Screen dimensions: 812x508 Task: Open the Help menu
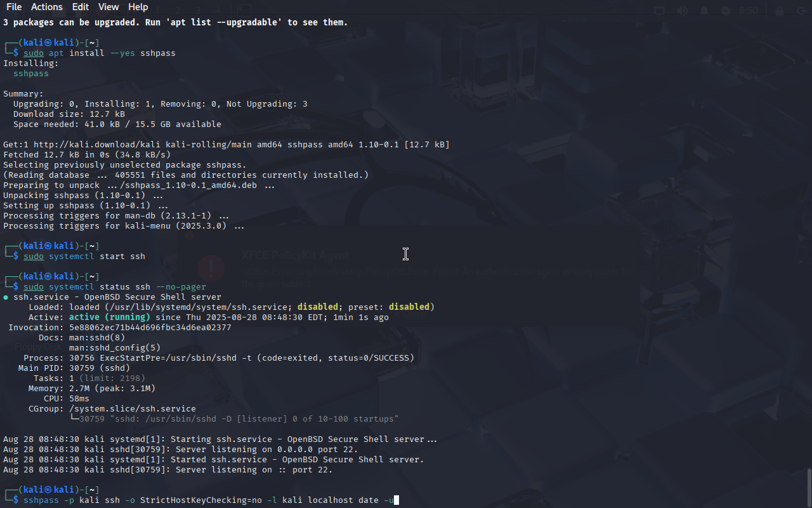point(138,7)
